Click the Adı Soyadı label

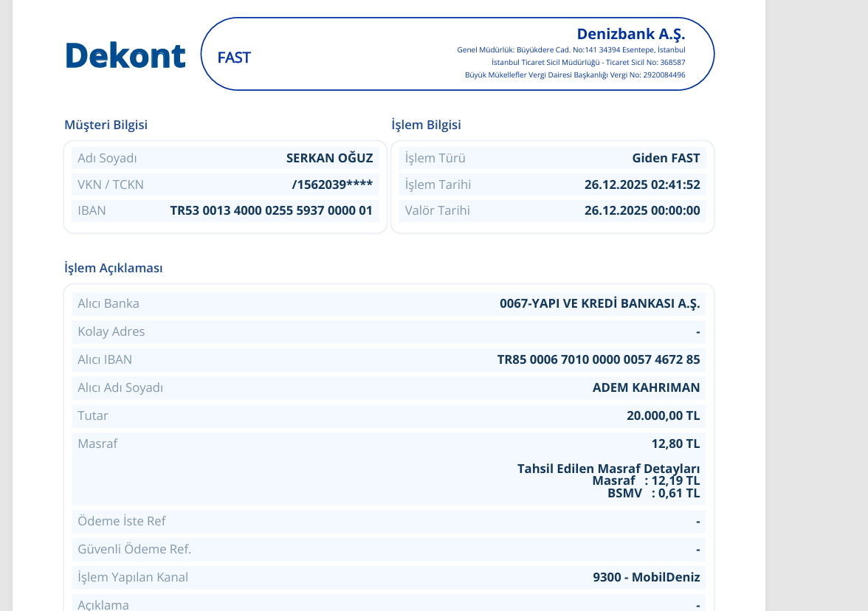pyautogui.click(x=107, y=158)
